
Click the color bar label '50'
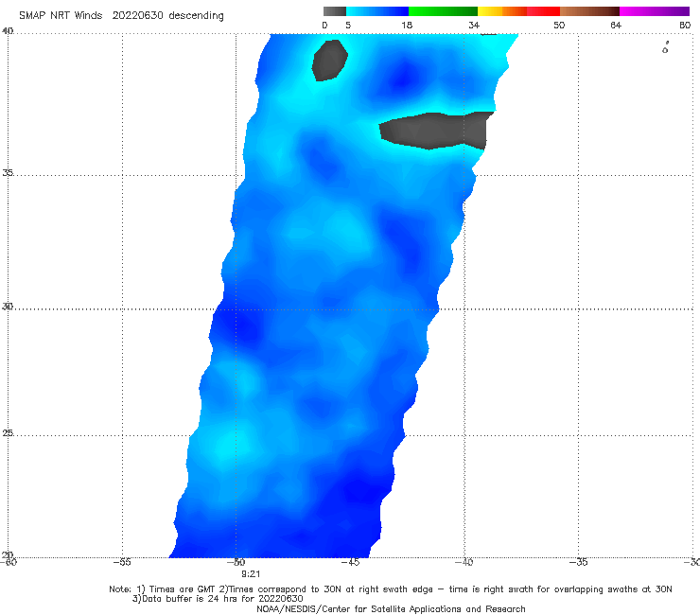559,26
